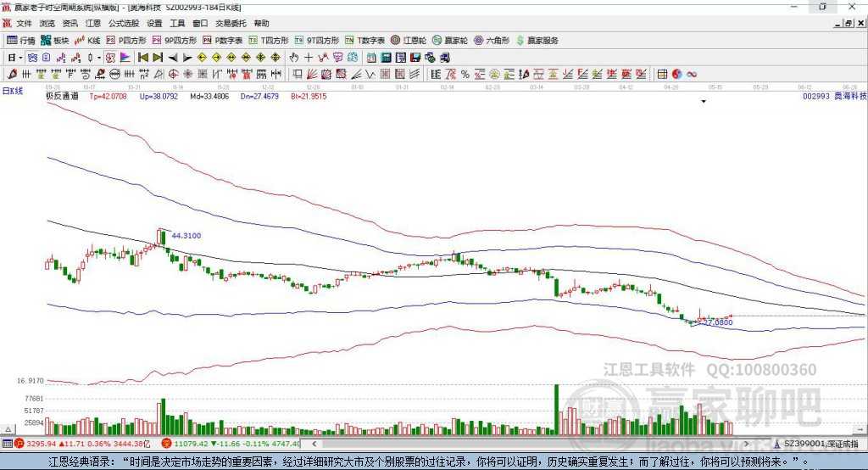868x470 pixels.
Task: Jump to first bar with skip-back icon
Action: point(143,58)
